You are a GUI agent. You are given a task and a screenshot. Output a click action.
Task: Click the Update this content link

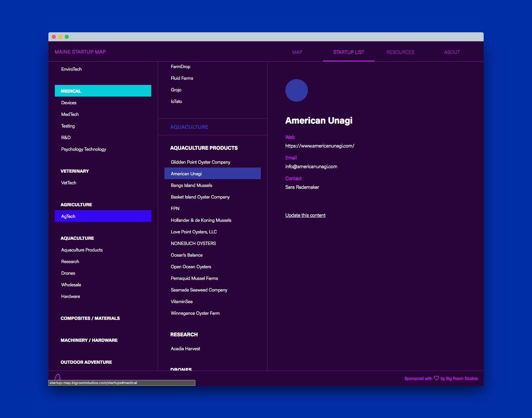click(x=305, y=215)
